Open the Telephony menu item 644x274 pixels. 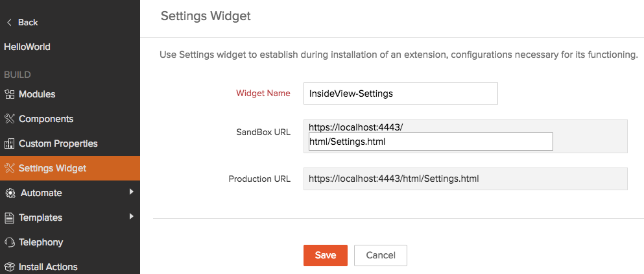pyautogui.click(x=41, y=243)
